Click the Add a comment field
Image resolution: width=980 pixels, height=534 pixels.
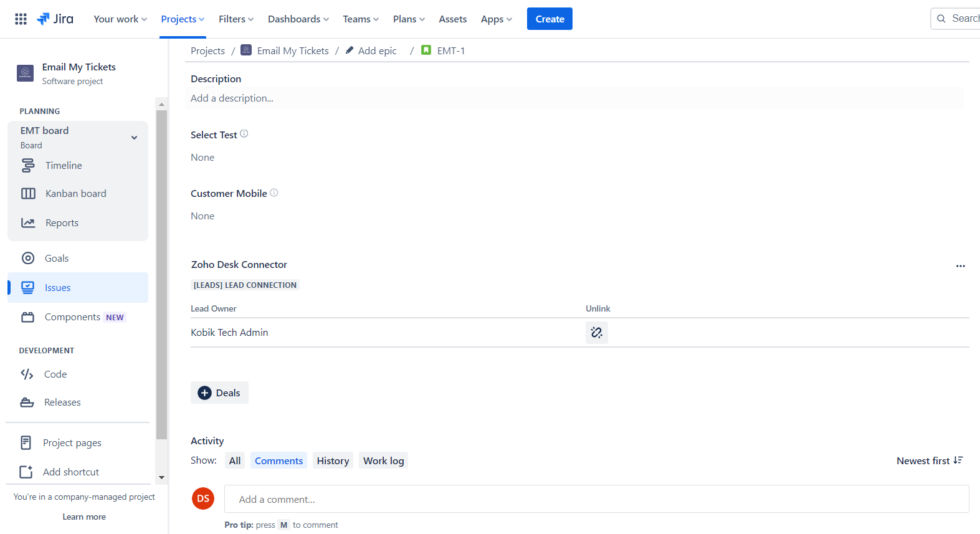[597, 499]
